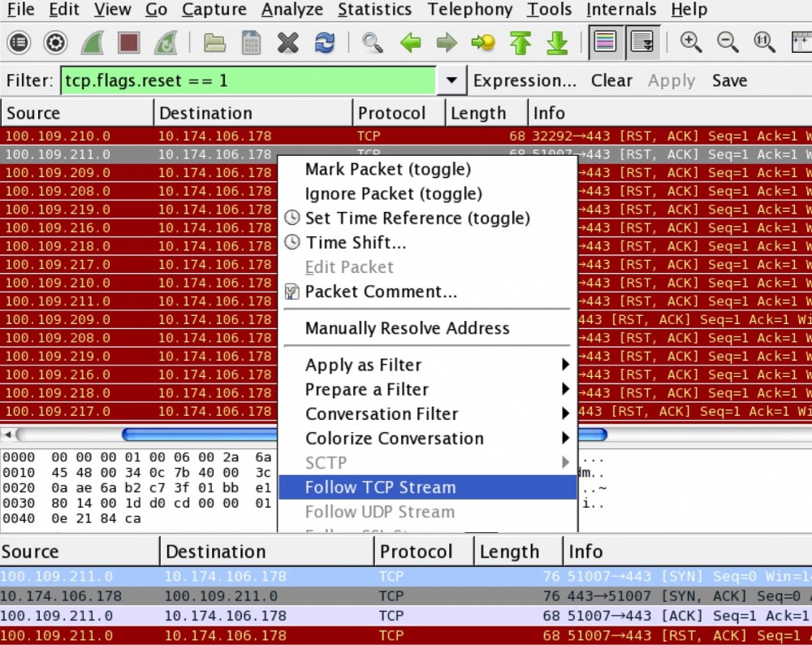Screen dimensions: 812x645
Task: Open the Telephony menu
Action: (470, 9)
